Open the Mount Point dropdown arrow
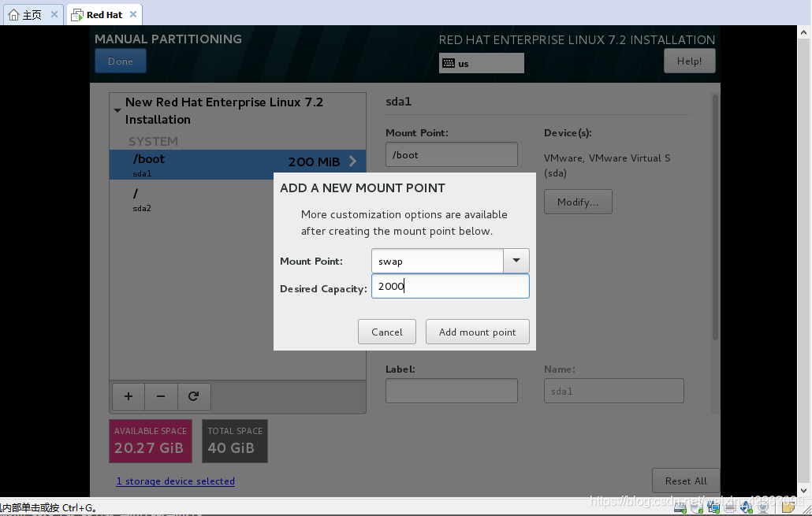812x516 pixels. (x=516, y=261)
